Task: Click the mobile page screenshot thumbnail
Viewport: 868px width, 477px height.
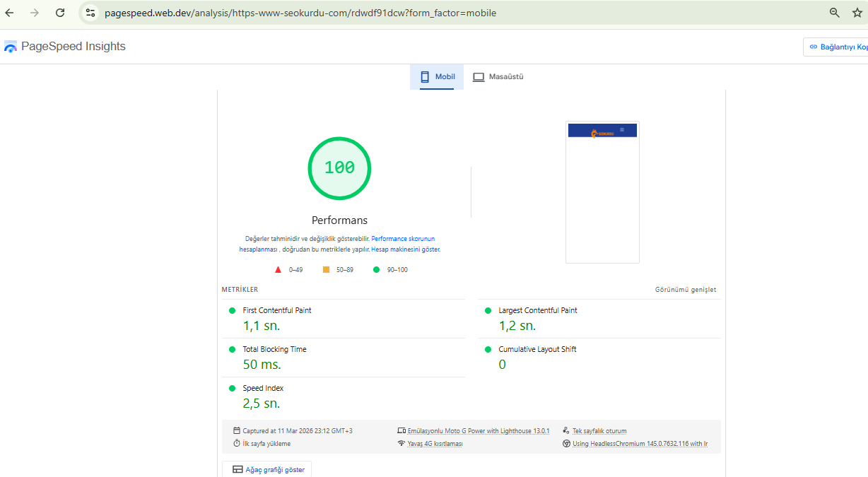Action: pyautogui.click(x=602, y=192)
